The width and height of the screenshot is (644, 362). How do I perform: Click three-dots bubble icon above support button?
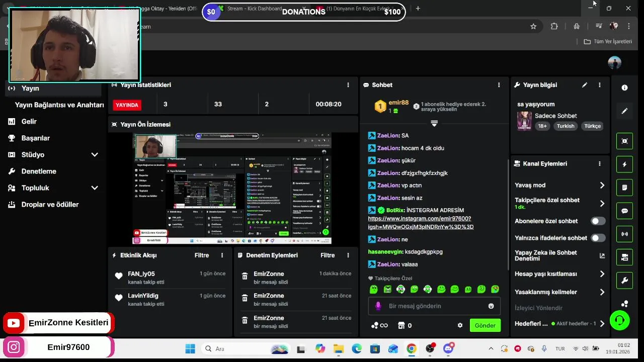(x=624, y=304)
